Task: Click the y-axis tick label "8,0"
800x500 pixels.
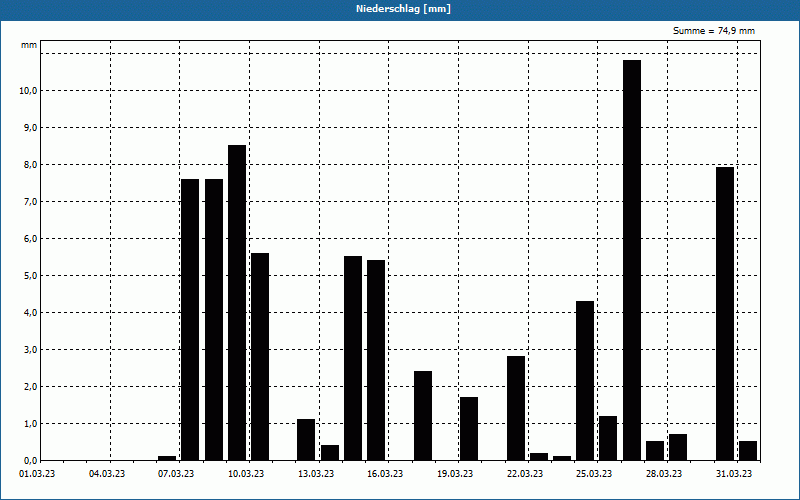Action: point(31,164)
